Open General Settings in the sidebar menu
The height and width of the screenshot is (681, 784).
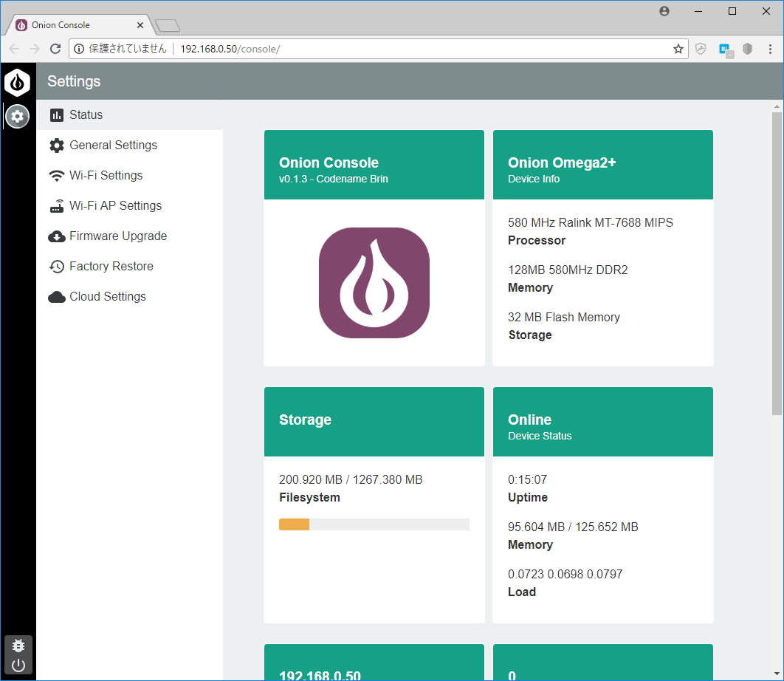click(129, 146)
